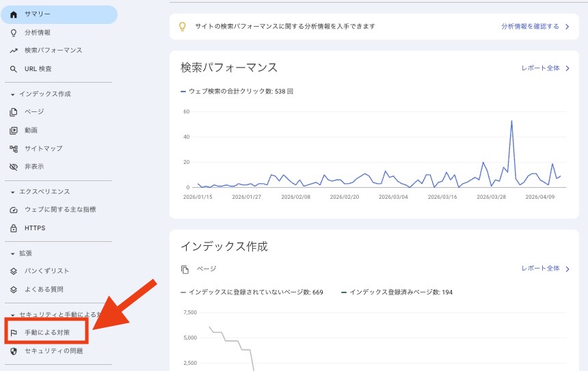Click the ページ label in インデックス作成 card
588x371 pixels.
coord(206,269)
